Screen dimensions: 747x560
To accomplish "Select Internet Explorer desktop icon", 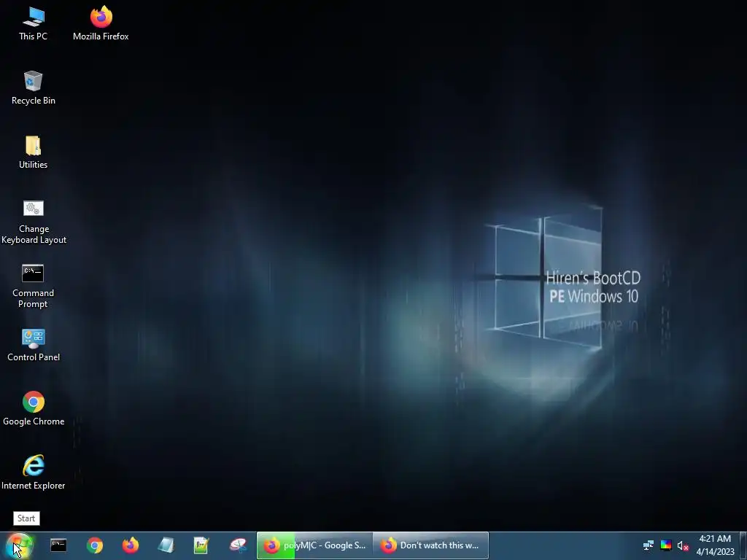I will pyautogui.click(x=33, y=472).
